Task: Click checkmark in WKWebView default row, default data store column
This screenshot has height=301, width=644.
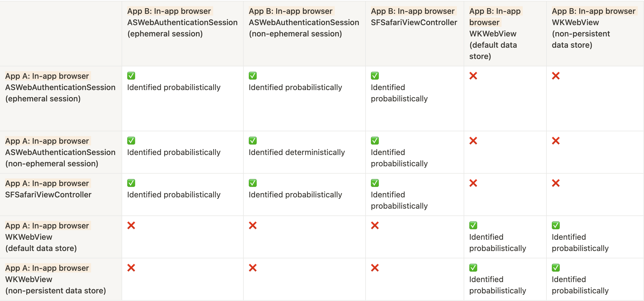Action: (x=473, y=225)
